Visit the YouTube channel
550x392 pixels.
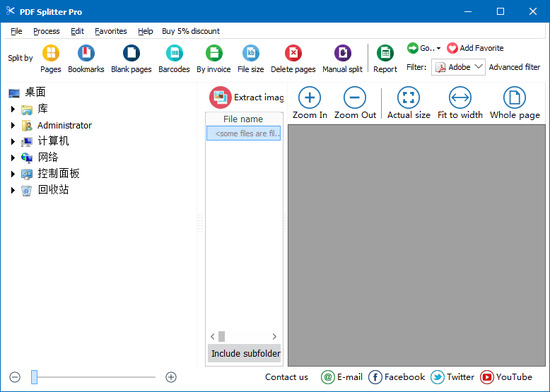click(x=506, y=377)
